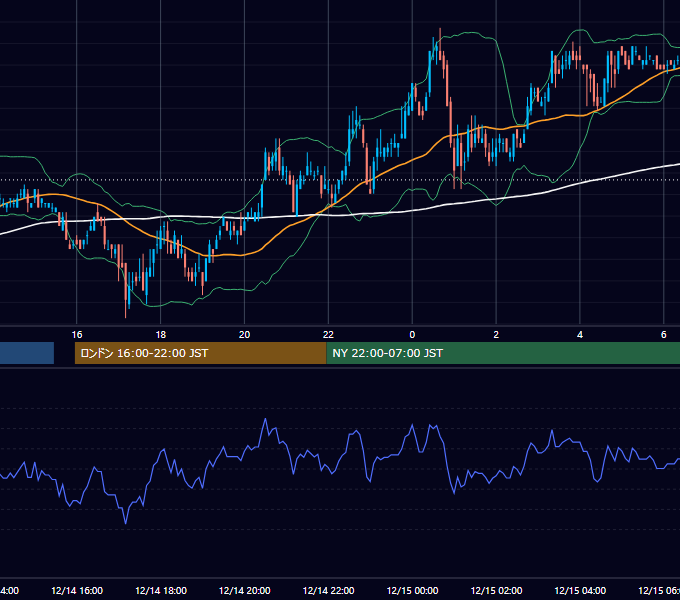Click the 12/14 16:00 time label

77,590
